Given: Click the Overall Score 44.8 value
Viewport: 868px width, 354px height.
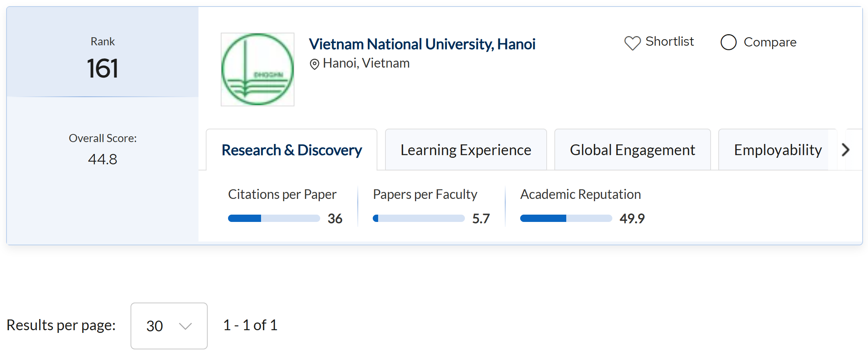Looking at the screenshot, I should click(x=103, y=159).
